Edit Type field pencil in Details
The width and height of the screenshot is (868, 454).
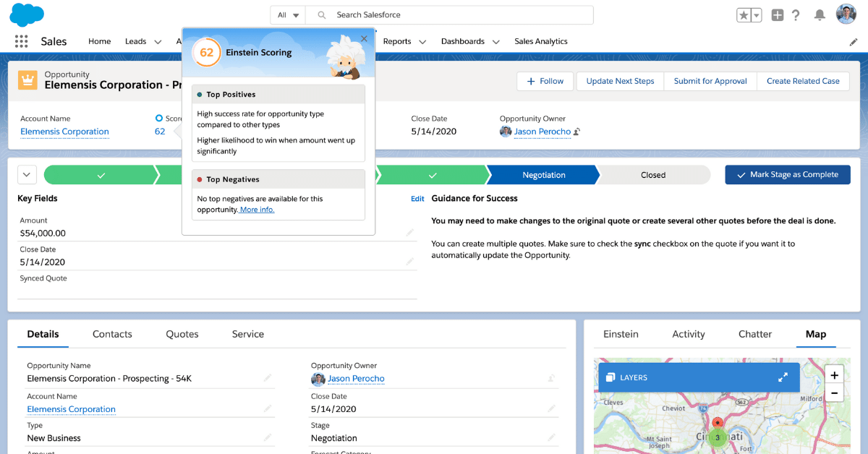pyautogui.click(x=268, y=438)
